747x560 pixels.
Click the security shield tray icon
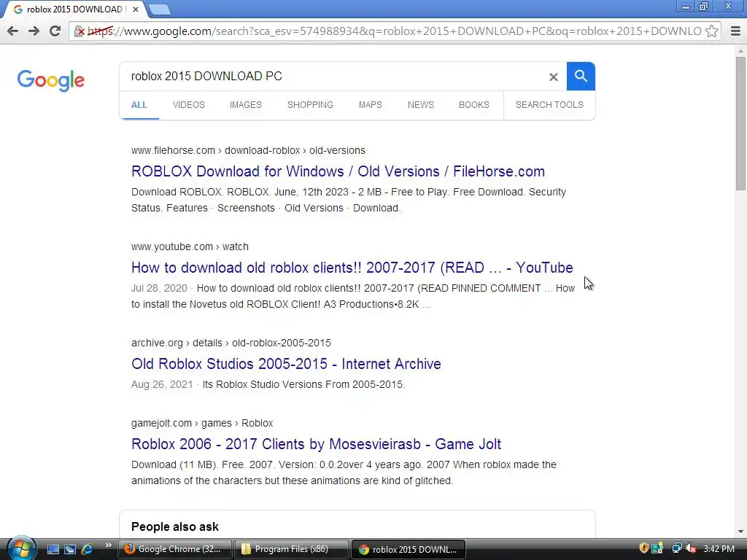pos(643,548)
